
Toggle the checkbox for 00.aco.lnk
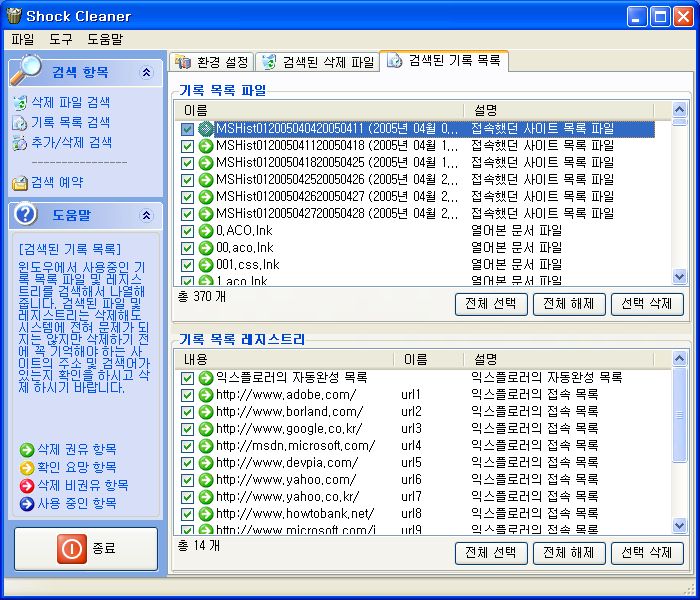click(187, 248)
